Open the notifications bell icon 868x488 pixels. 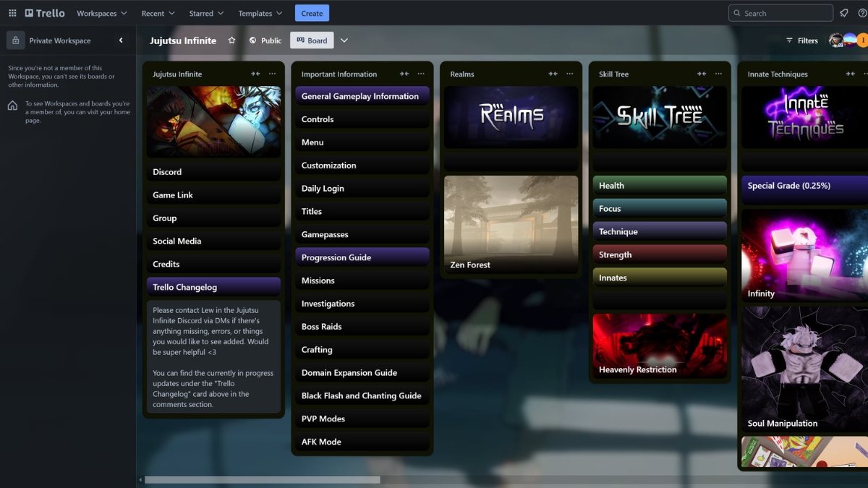843,13
